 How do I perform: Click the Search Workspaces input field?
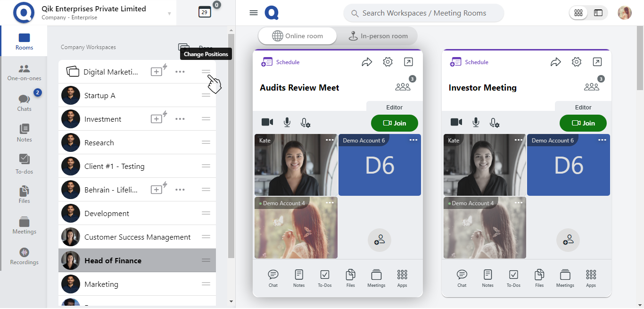coord(423,13)
